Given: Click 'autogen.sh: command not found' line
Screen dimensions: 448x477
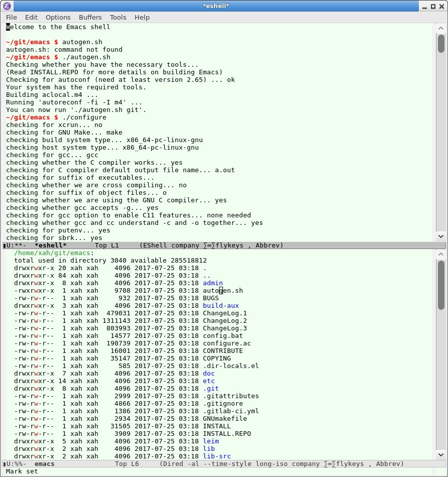Looking at the screenshot, I should 64,50.
